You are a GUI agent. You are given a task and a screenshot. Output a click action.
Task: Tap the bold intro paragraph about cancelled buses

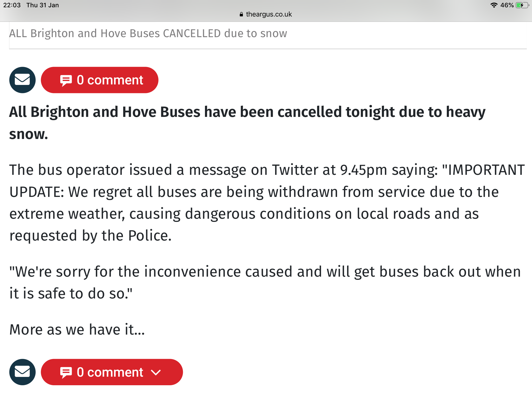point(247,123)
